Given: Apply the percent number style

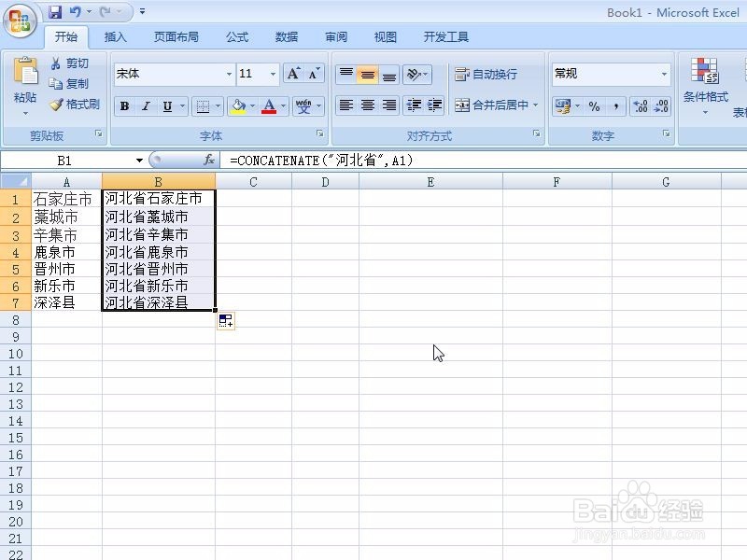Looking at the screenshot, I should click(593, 105).
